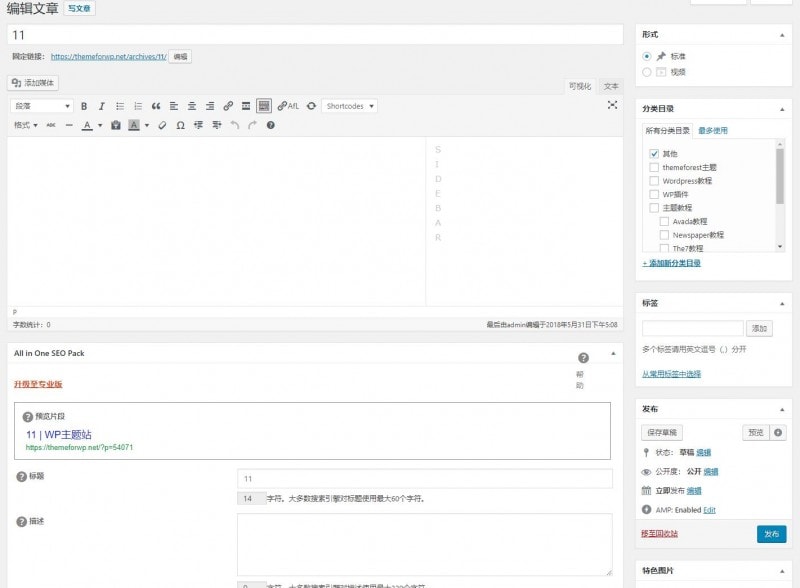Enter distraction-free fullscreen writing mode
This screenshot has width=800, height=588.
point(612,105)
